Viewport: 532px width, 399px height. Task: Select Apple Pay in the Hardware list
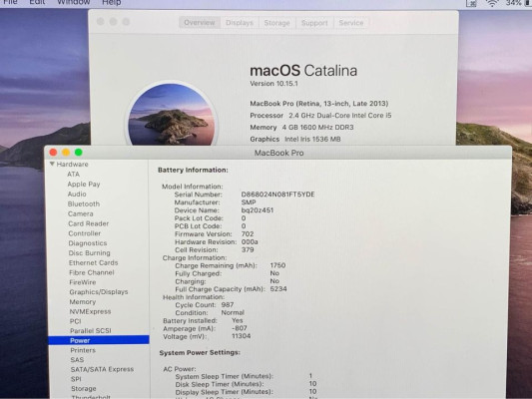pyautogui.click(x=84, y=185)
